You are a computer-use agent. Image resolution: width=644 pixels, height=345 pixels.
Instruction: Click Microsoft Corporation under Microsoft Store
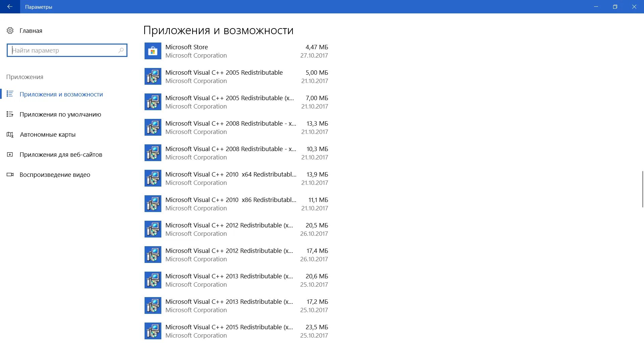196,55
